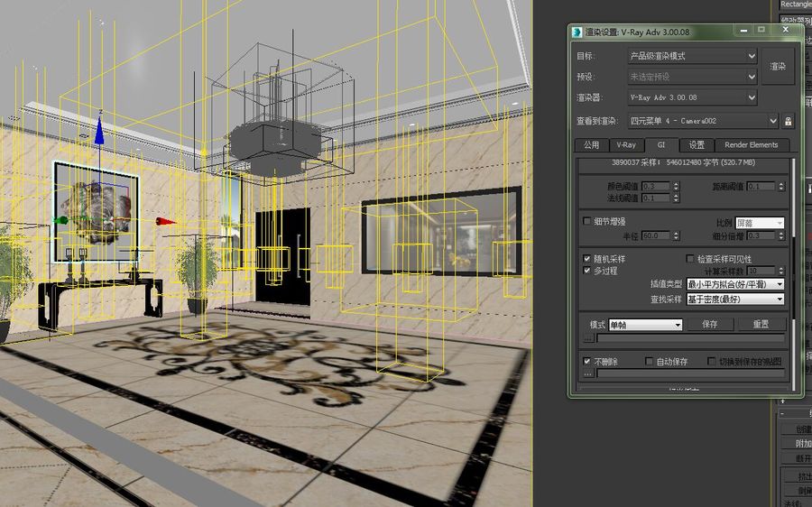812x507 pixels.
Task: Click the 颜色阈值 spinner arrows
Action: [x=676, y=186]
